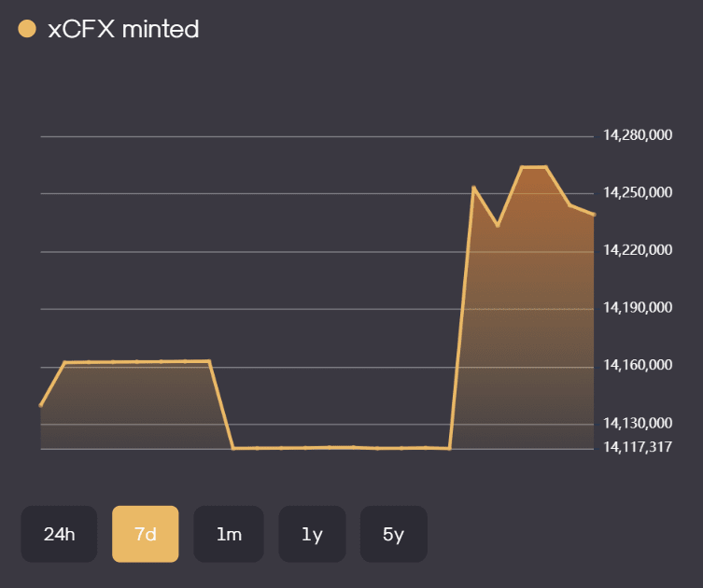
Task: Click the low point right before the sharp rise
Action: 450,448
